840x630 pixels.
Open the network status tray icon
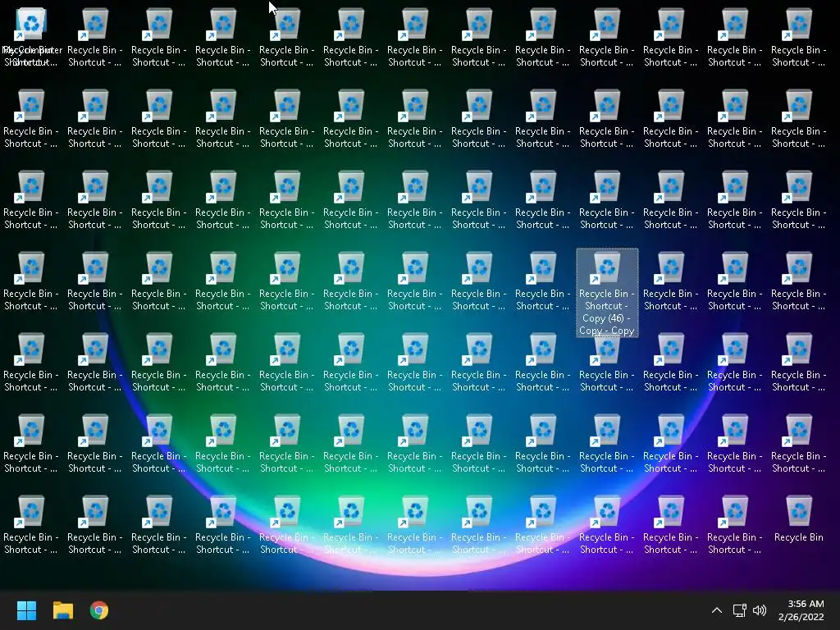click(739, 610)
